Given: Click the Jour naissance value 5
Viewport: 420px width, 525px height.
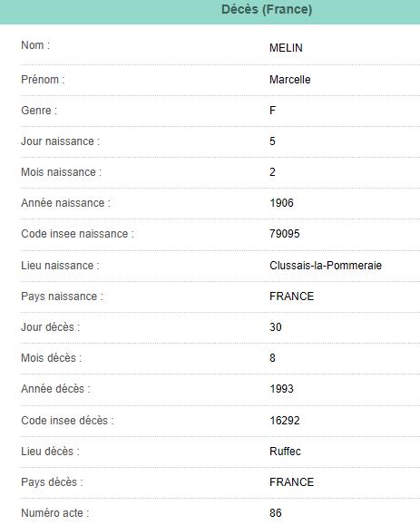Looking at the screenshot, I should coord(272,141).
